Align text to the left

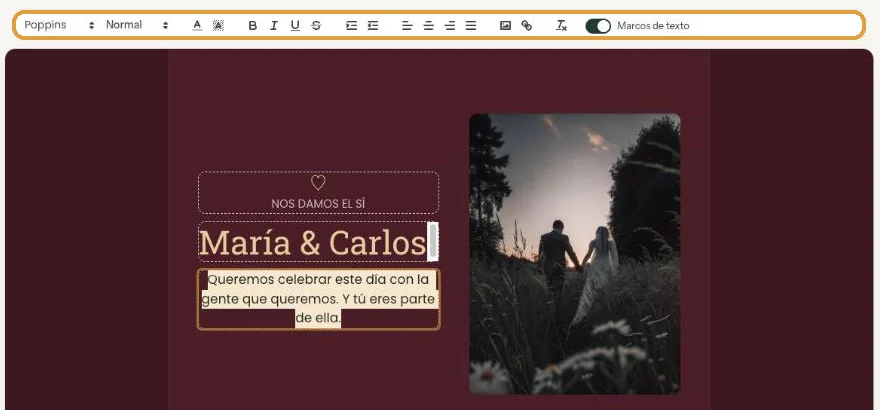point(407,25)
